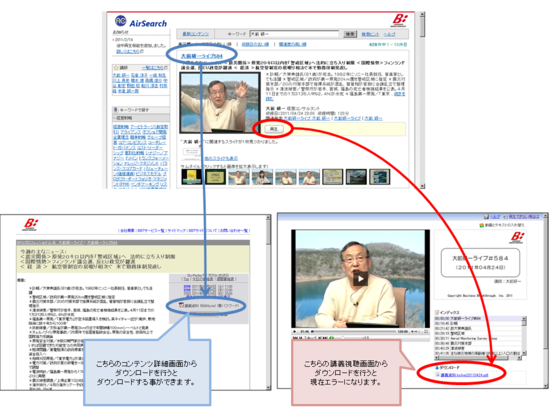This screenshot has width=550, height=412.
Task: Click the keyword search input field
Action: pos(294,34)
